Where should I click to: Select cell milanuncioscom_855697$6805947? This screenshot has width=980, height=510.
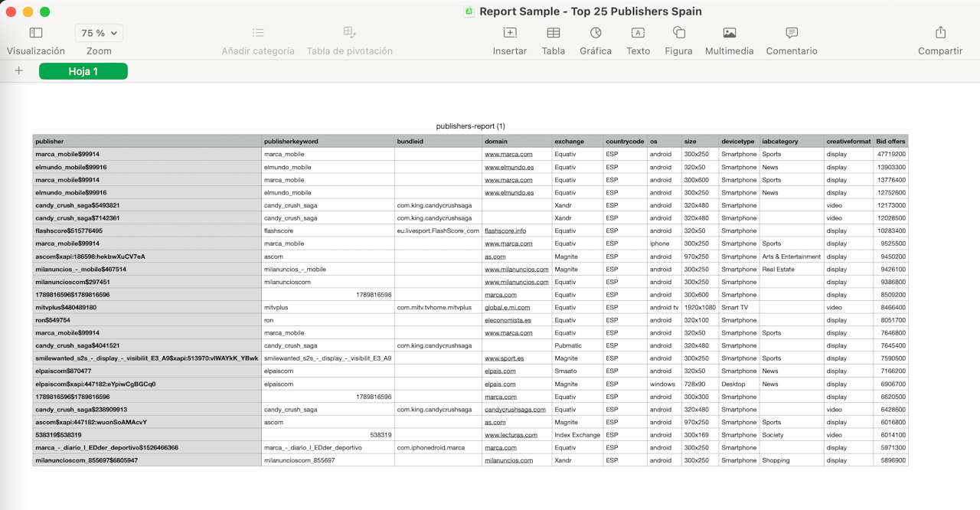147,460
